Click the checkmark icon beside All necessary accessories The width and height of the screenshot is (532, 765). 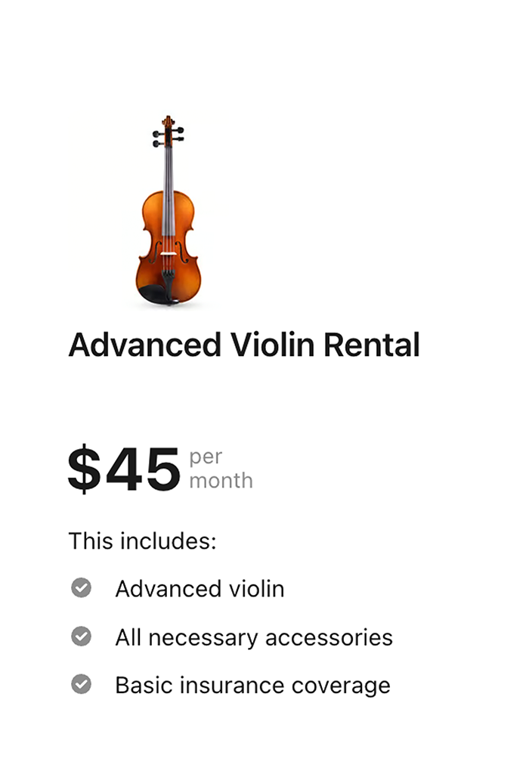[x=81, y=636]
